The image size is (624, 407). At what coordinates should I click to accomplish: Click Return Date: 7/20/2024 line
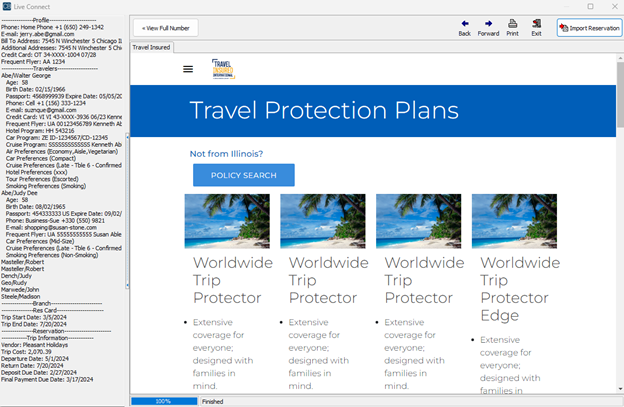(32, 366)
